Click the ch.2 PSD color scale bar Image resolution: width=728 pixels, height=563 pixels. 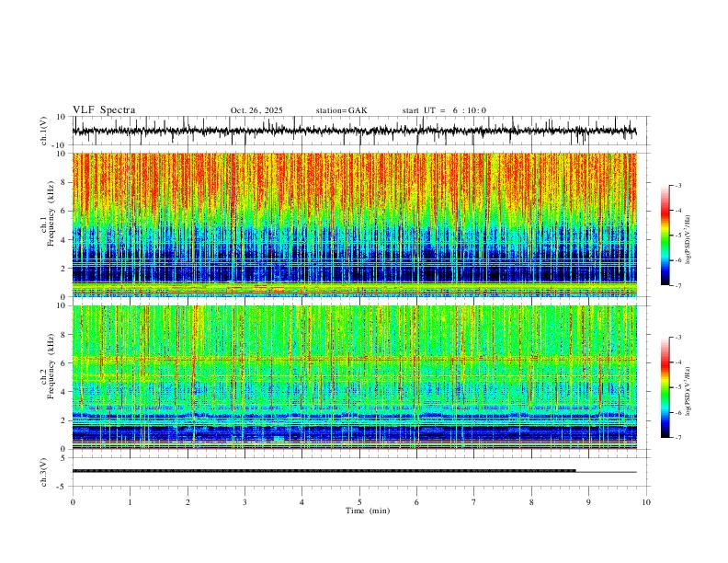(x=665, y=387)
